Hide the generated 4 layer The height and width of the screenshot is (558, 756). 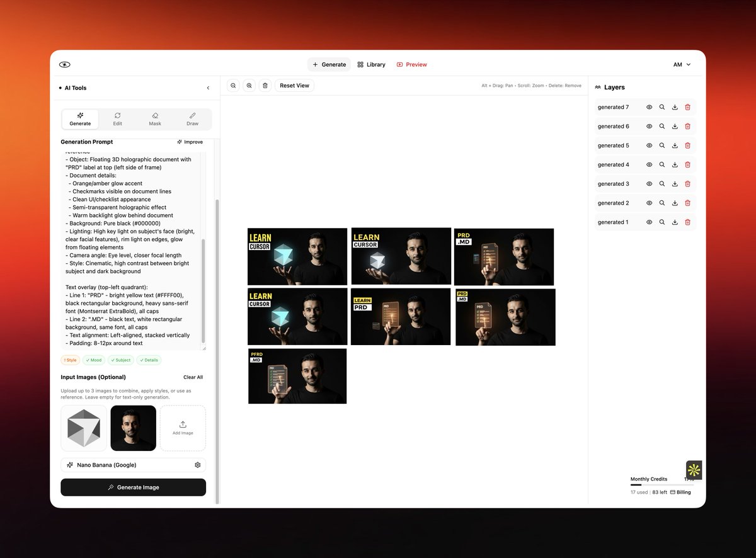coord(650,164)
